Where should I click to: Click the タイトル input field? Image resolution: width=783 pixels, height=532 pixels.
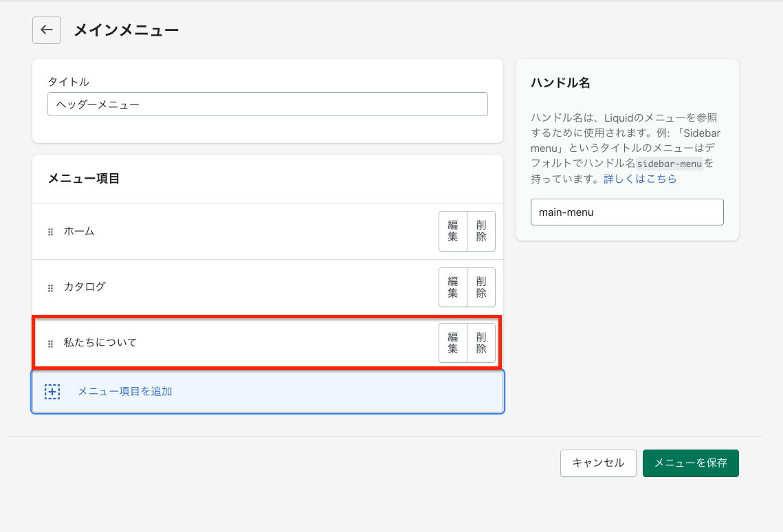pos(267,104)
